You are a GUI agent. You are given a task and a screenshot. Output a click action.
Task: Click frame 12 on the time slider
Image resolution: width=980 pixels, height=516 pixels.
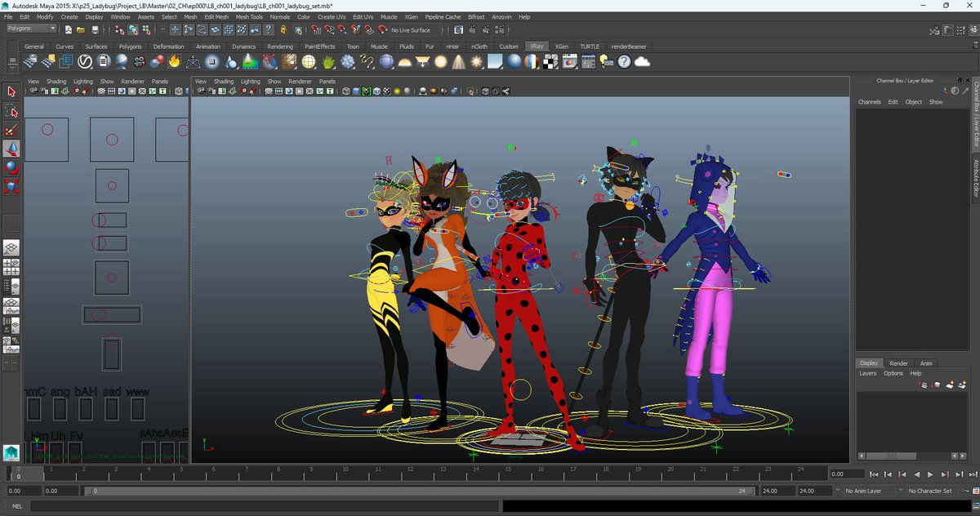click(410, 472)
